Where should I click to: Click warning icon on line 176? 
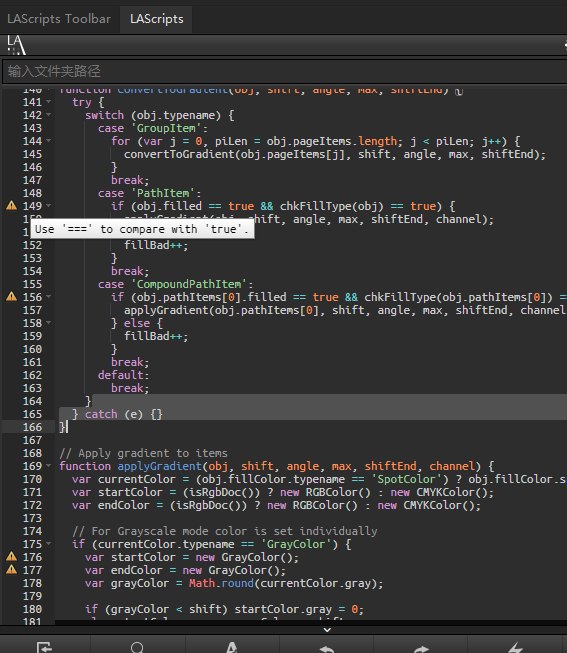pyautogui.click(x=12, y=556)
